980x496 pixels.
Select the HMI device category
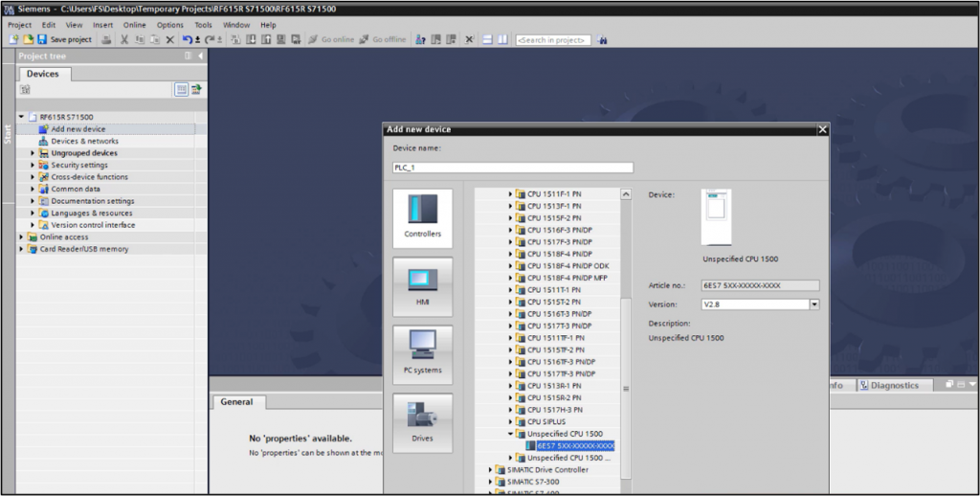[x=422, y=286]
